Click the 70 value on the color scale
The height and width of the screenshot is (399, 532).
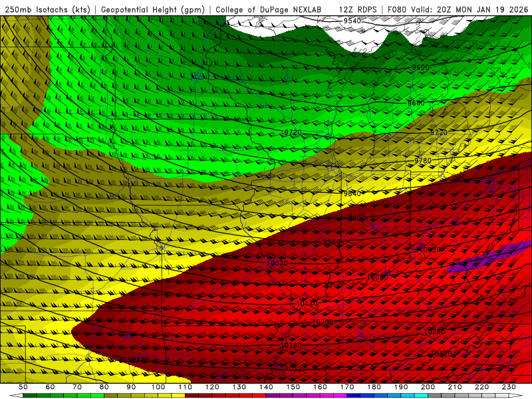click(77, 387)
